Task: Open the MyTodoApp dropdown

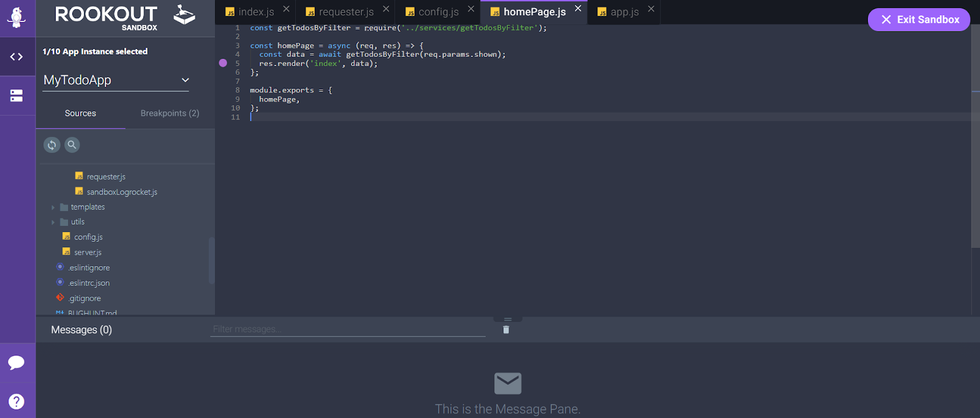Action: coord(116,80)
